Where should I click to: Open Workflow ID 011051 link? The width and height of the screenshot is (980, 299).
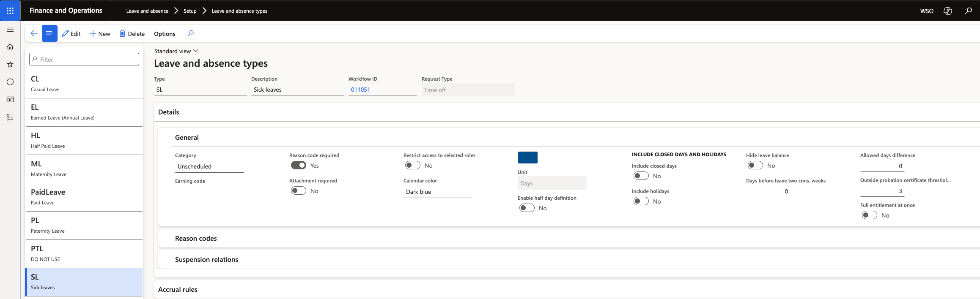click(x=360, y=90)
